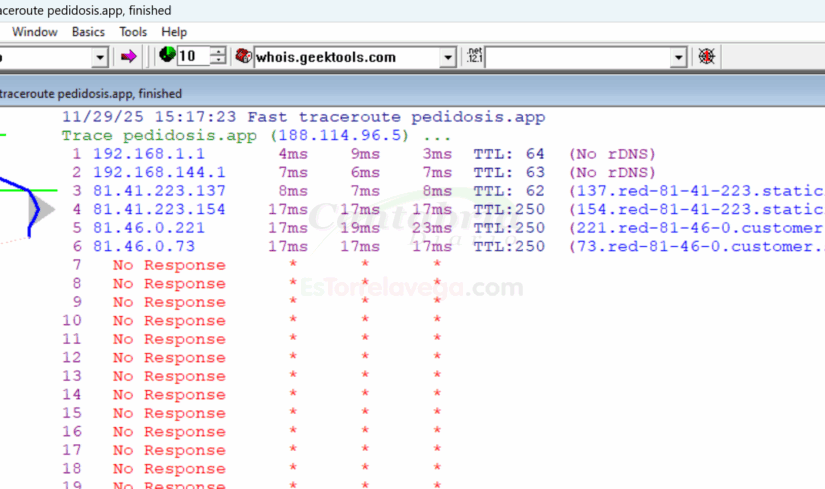The width and height of the screenshot is (825, 489).
Task: Click 'No Response' on hop 12
Action: (x=169, y=357)
